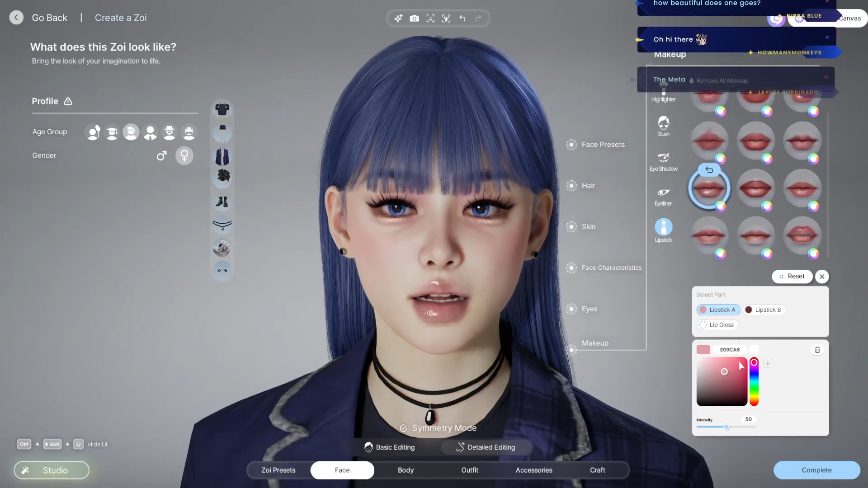Image resolution: width=868 pixels, height=488 pixels.
Task: Select female gender option
Action: tap(184, 156)
